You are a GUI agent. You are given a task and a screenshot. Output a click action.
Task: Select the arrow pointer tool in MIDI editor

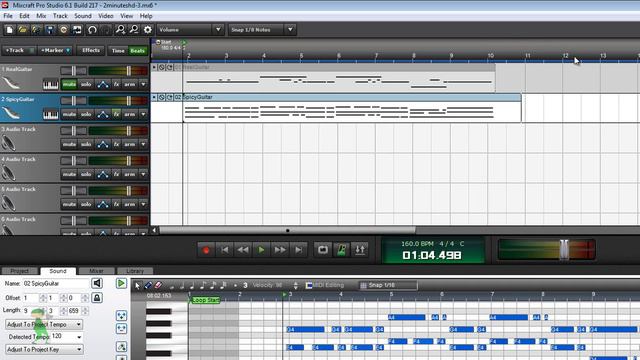(x=137, y=286)
